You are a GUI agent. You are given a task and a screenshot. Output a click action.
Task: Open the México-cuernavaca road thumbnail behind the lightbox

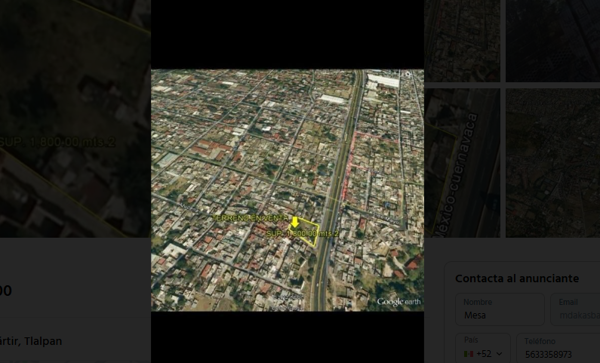pos(462,163)
